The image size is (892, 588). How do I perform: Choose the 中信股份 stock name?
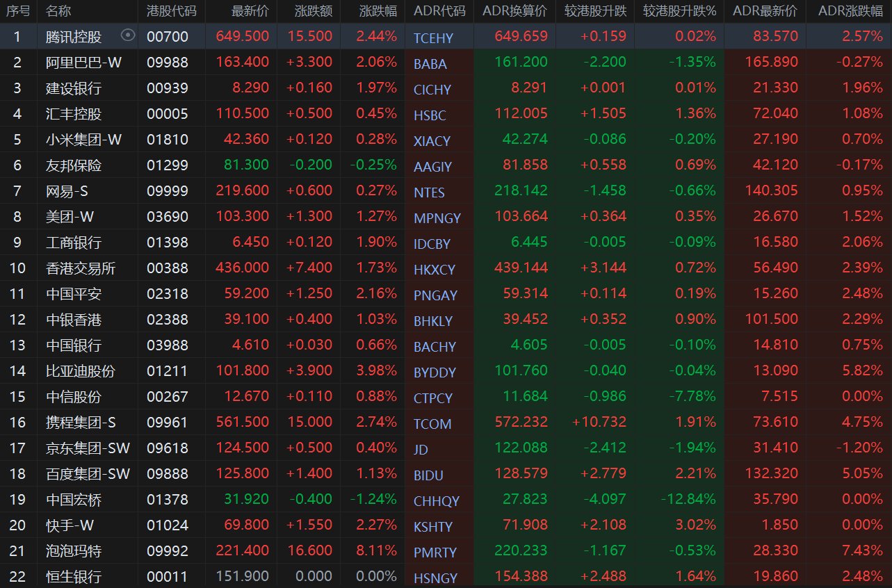tap(74, 397)
